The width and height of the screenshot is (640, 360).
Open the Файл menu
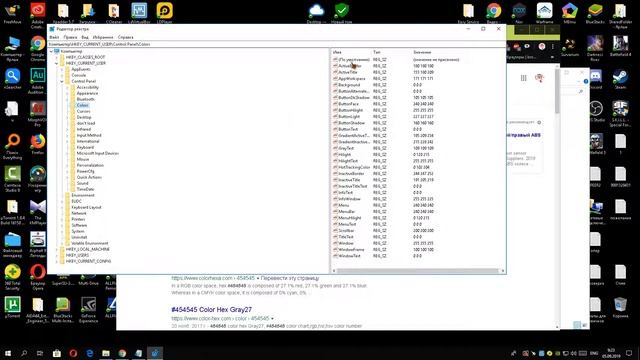(54, 37)
